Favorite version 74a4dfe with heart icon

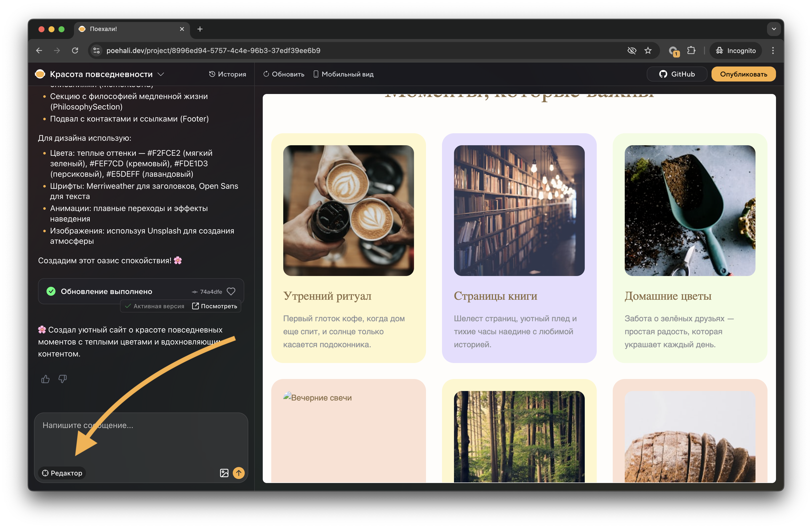point(231,291)
